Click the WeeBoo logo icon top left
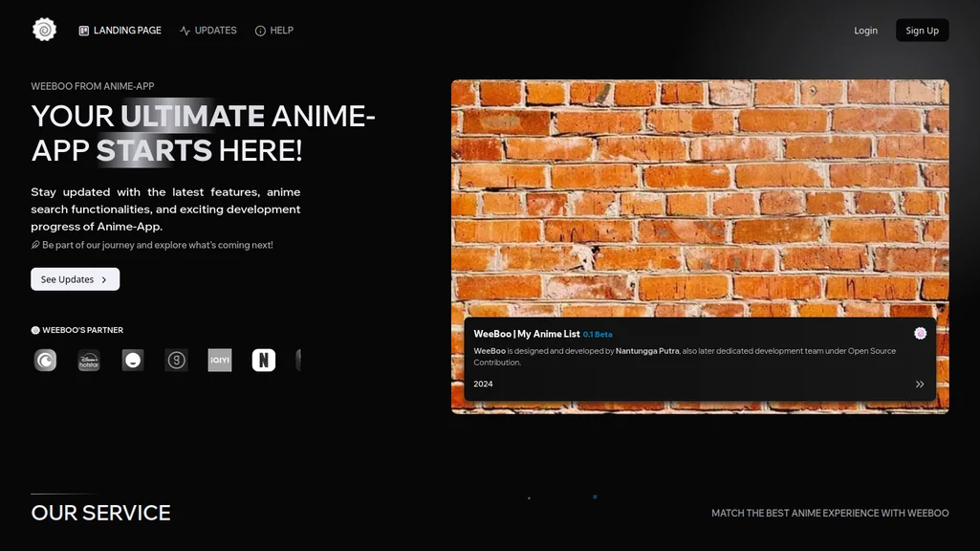The width and height of the screenshot is (980, 551). [x=44, y=29]
